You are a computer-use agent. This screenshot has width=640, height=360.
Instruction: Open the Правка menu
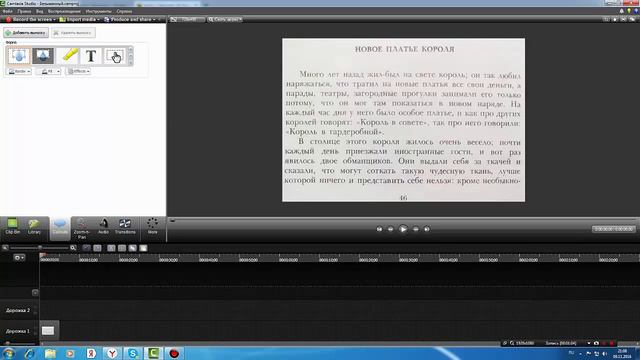tap(24, 11)
